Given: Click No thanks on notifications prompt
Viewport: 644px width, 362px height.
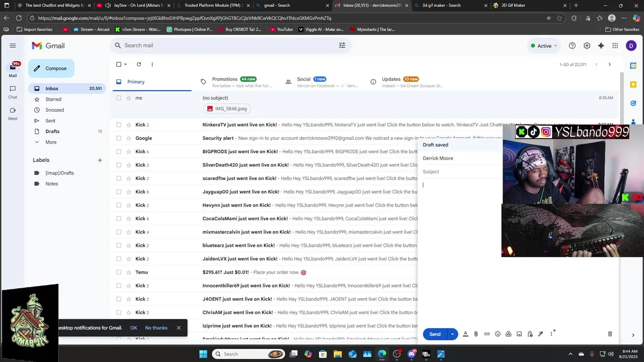Looking at the screenshot, I should tap(156, 328).
